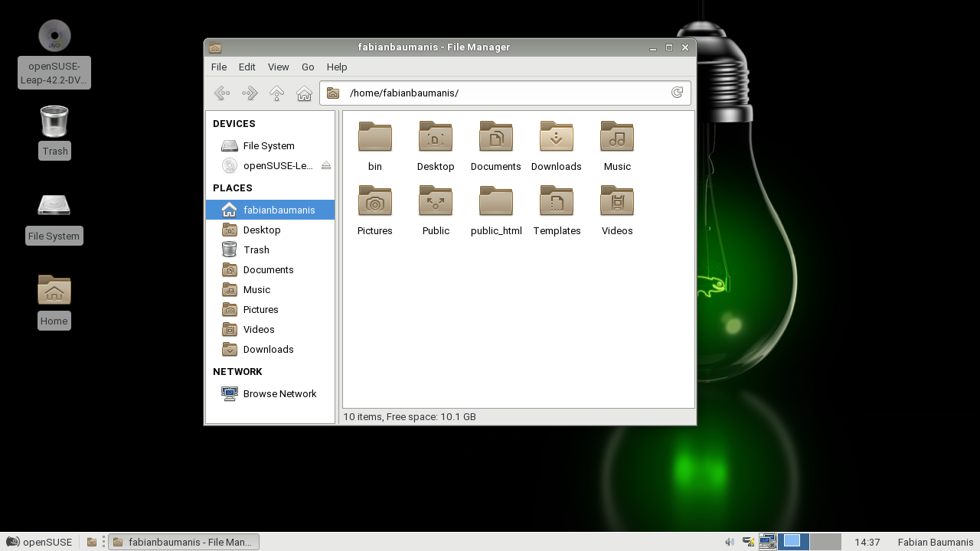Switch to the second workspace
The height and width of the screenshot is (551, 980).
[825, 542]
